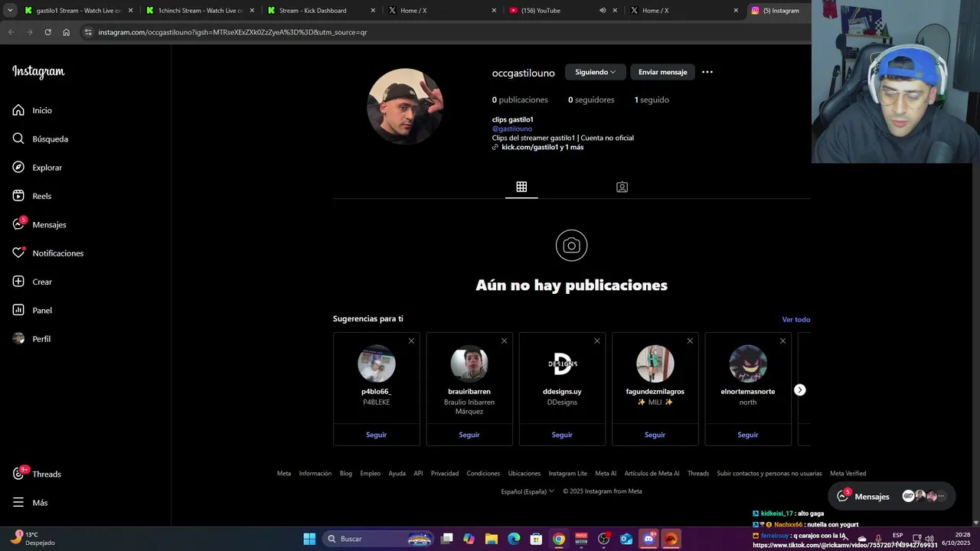
Task: View the 1 seguido list
Action: (652, 99)
